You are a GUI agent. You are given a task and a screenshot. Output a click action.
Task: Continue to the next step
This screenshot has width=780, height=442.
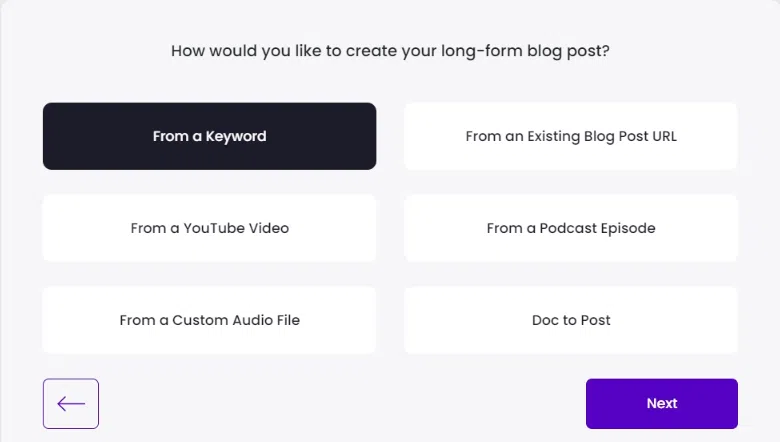pos(661,404)
